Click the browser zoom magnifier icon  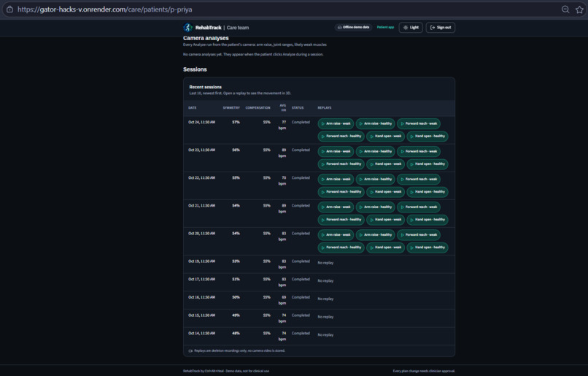[x=565, y=9]
